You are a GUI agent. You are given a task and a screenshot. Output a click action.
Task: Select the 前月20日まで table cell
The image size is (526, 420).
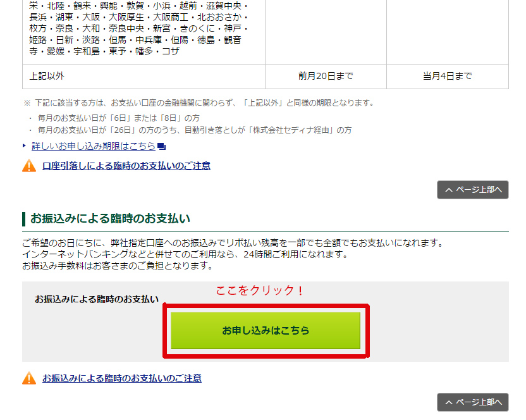(x=326, y=77)
